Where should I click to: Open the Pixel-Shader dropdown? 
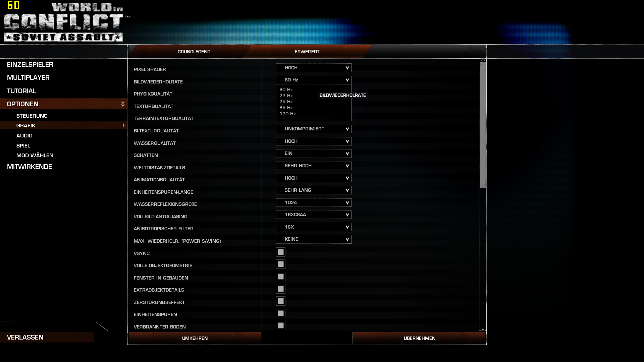pyautogui.click(x=314, y=68)
